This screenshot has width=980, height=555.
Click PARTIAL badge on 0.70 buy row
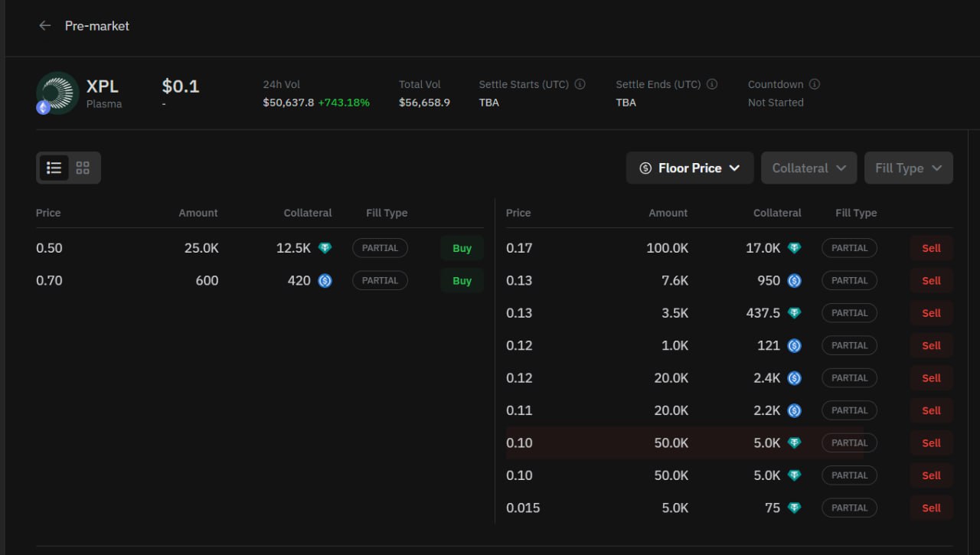(x=380, y=280)
